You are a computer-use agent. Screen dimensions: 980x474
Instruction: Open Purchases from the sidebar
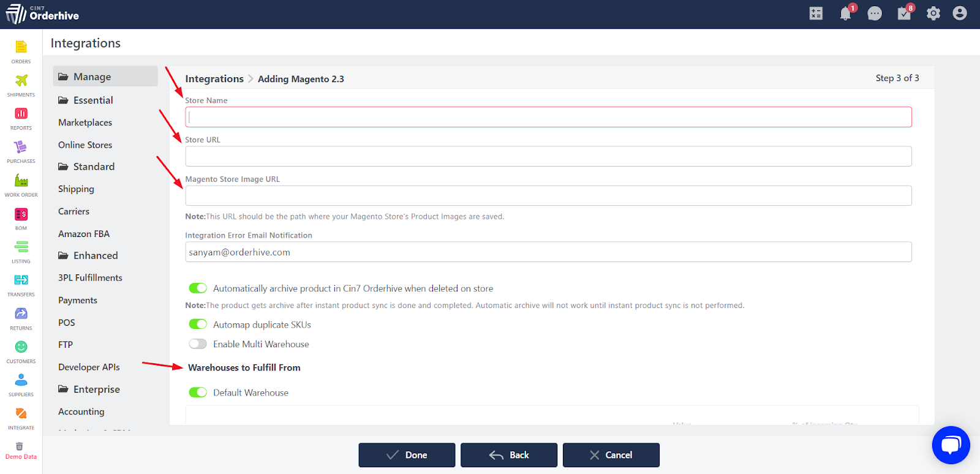tap(21, 147)
